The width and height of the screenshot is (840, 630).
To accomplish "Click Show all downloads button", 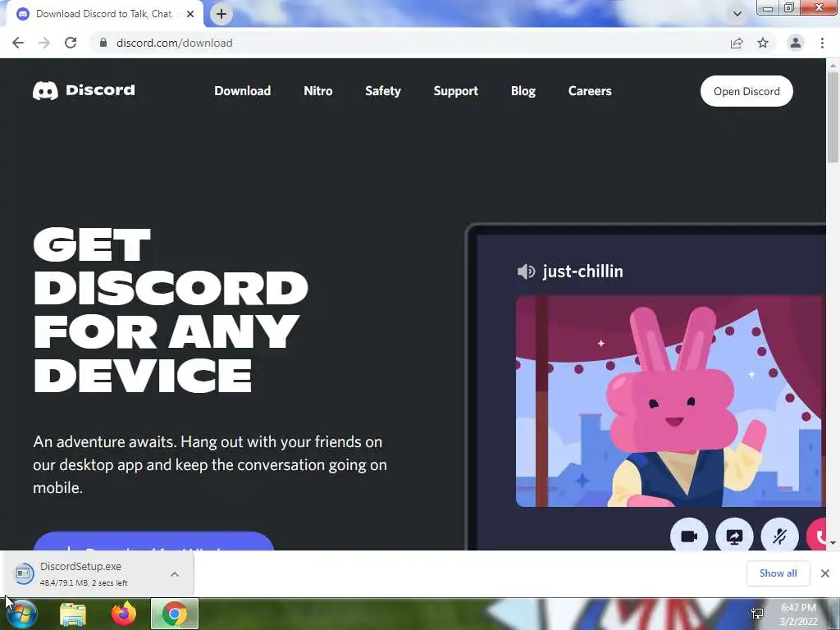I will click(x=778, y=573).
